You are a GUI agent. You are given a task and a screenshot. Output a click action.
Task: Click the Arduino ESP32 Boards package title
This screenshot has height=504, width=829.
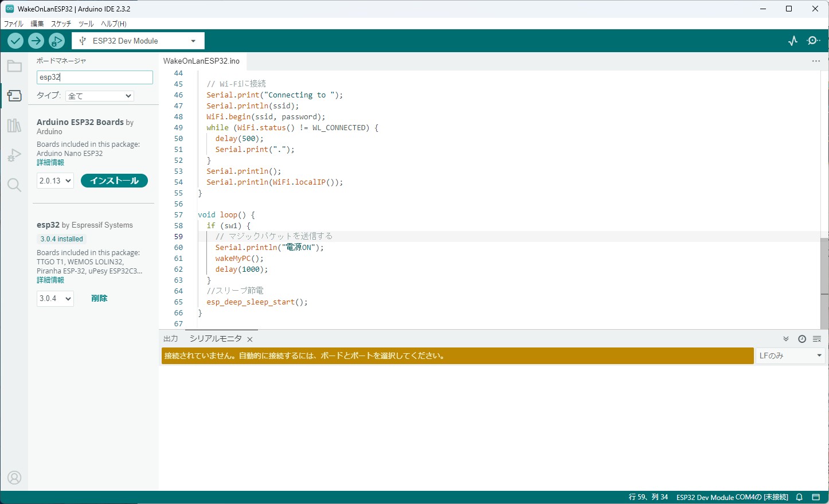pos(80,122)
